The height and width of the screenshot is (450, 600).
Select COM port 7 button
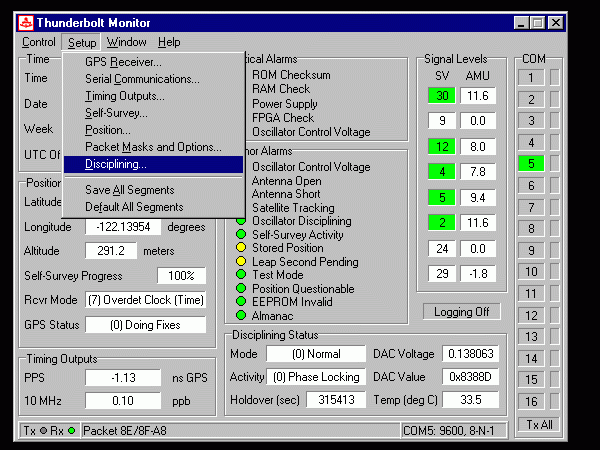point(531,207)
